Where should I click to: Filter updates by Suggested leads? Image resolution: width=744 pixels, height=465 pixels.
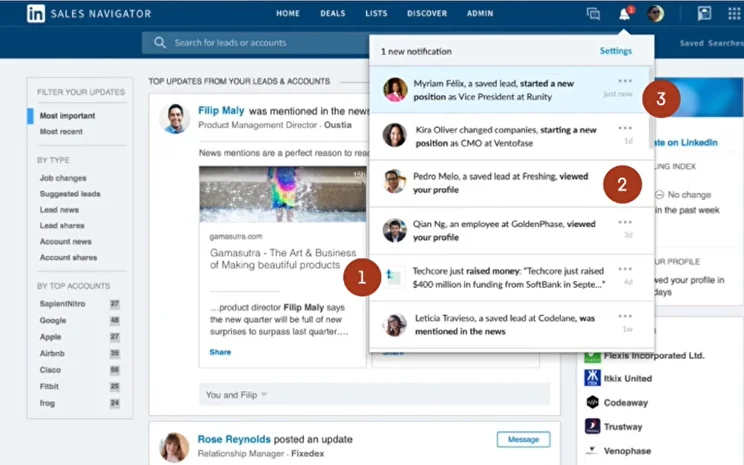click(70, 194)
